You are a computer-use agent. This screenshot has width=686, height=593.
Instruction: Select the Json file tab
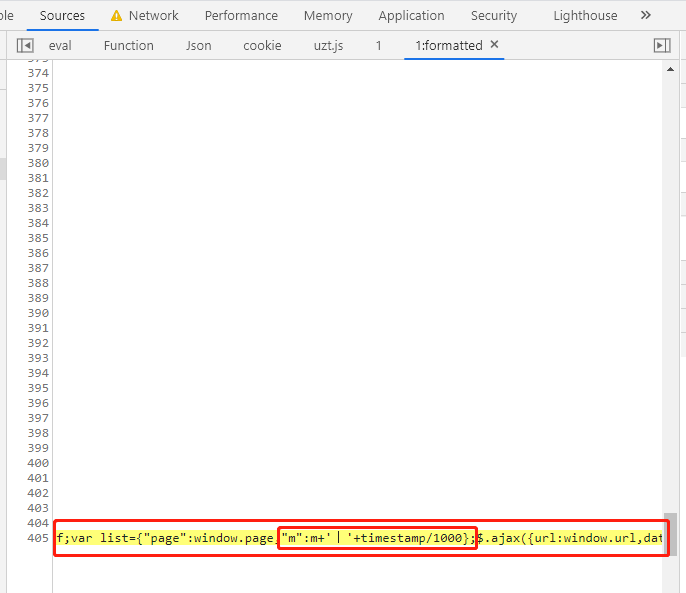point(199,45)
